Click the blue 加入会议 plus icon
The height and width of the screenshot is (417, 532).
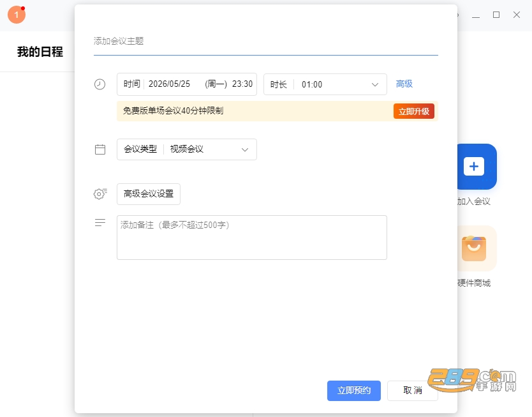point(477,167)
